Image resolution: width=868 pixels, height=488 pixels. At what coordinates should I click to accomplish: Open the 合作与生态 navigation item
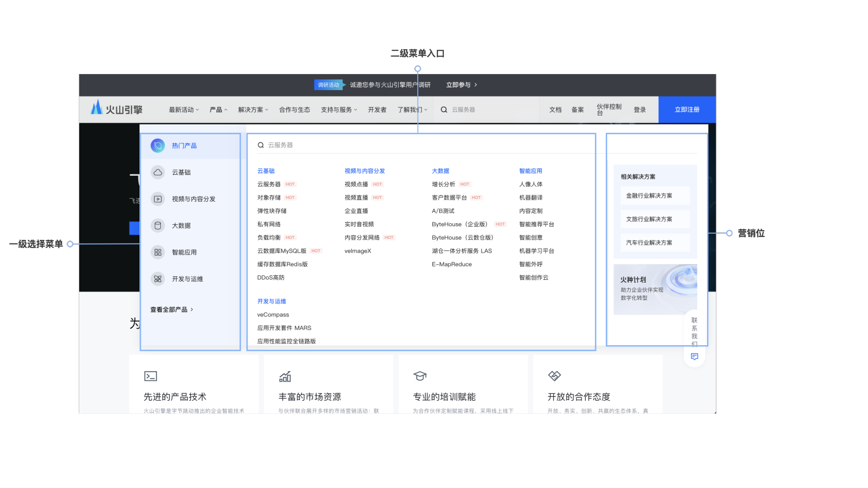click(295, 110)
